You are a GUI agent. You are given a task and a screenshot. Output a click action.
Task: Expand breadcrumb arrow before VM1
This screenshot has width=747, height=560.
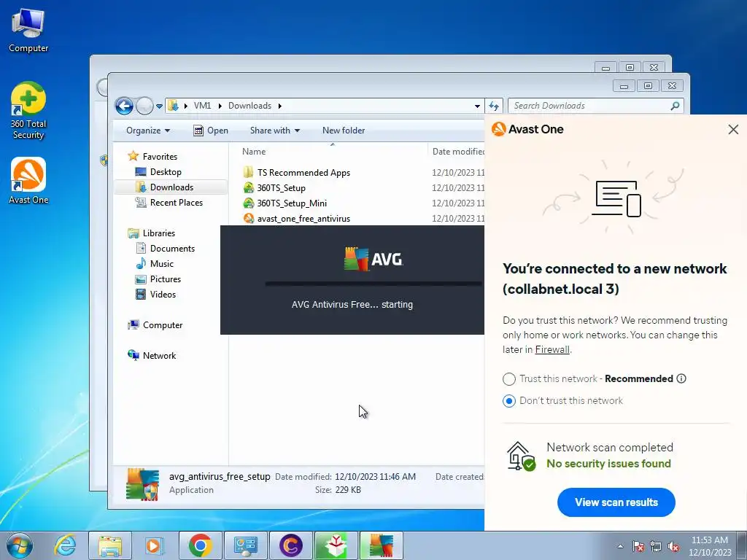pyautogui.click(x=186, y=106)
